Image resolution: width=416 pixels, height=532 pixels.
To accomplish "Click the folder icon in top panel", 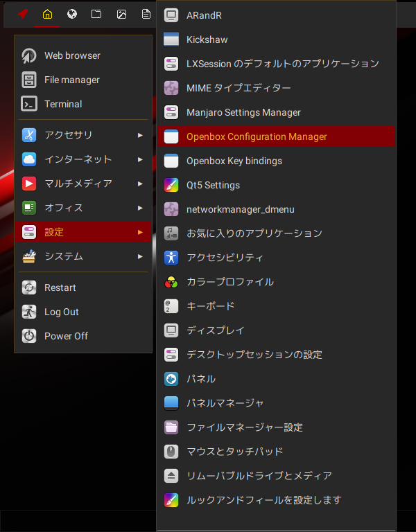I will pyautogui.click(x=96, y=14).
